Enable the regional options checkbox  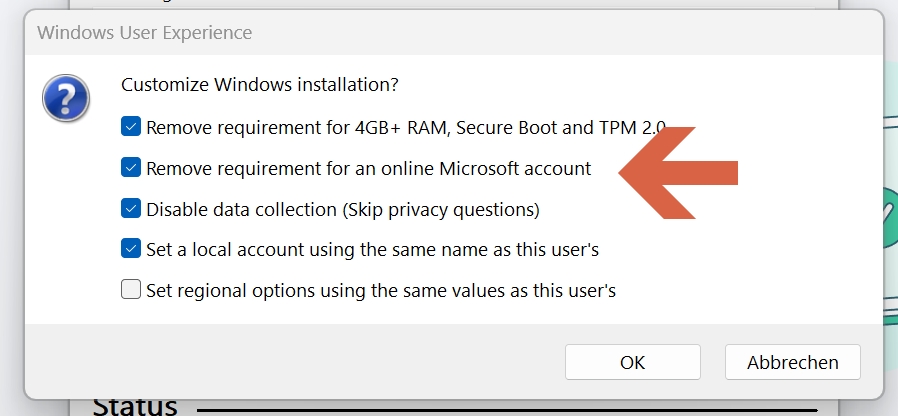coord(131,290)
